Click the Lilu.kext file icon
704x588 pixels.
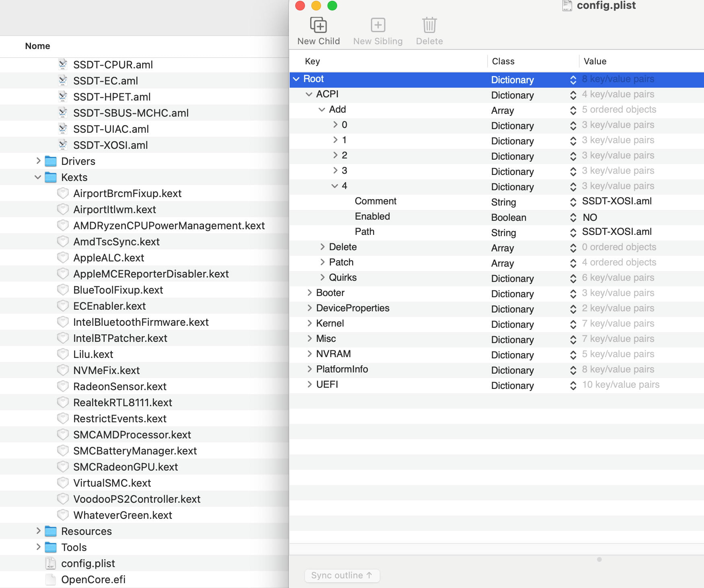point(63,354)
